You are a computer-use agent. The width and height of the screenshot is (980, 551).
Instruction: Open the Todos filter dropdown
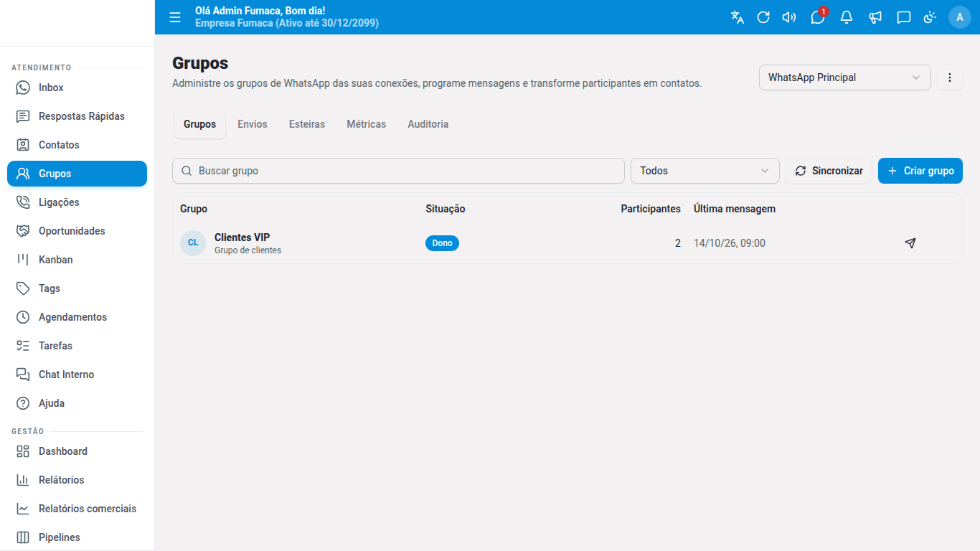(705, 171)
